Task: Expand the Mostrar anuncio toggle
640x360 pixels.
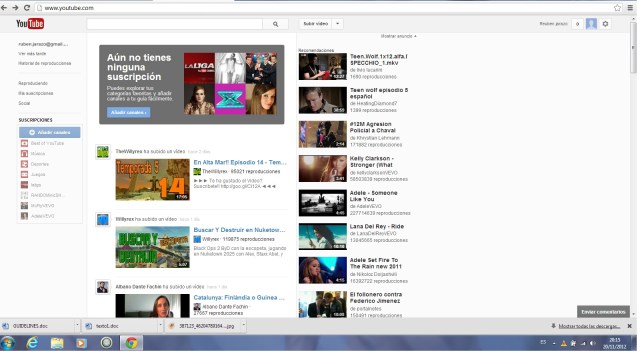Action: click(x=399, y=36)
